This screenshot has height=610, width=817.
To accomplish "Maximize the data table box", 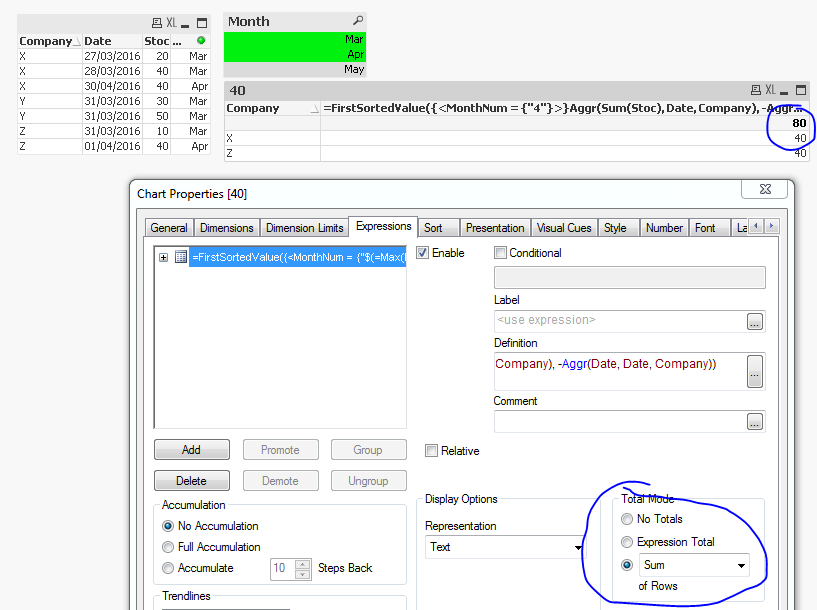I will tap(202, 23).
